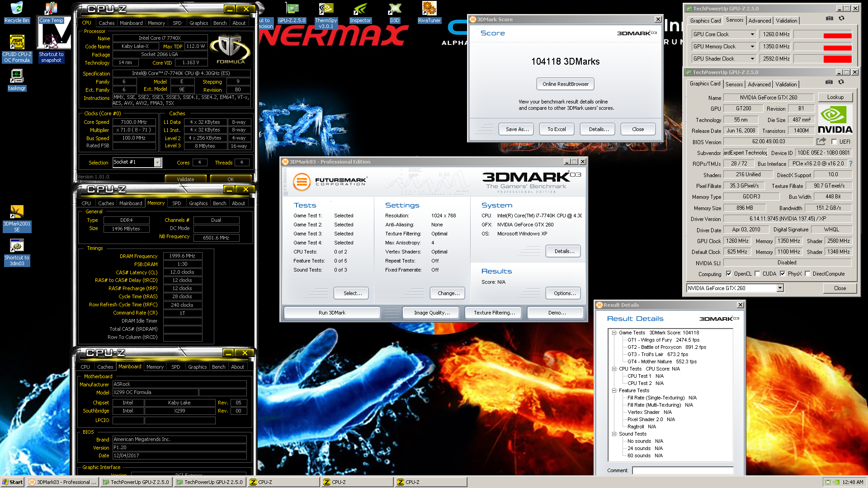868x488 pixels.
Task: Open 3DMark2001 SE desktop icon
Action: (17, 219)
